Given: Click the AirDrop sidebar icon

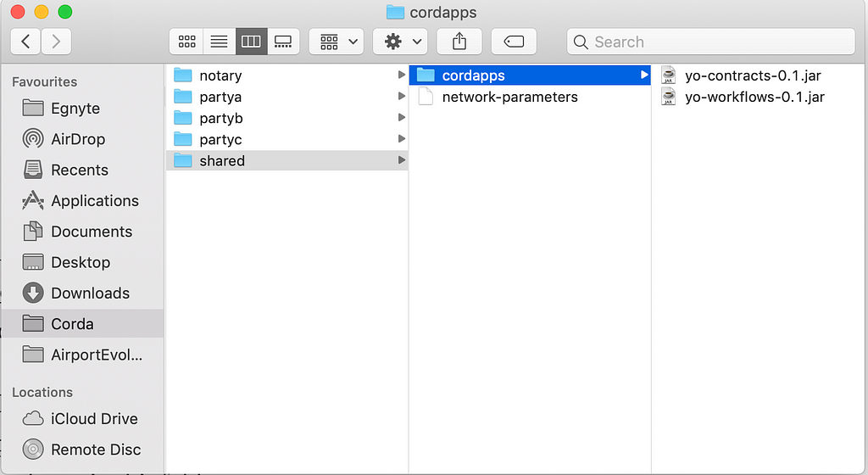Looking at the screenshot, I should [x=33, y=138].
